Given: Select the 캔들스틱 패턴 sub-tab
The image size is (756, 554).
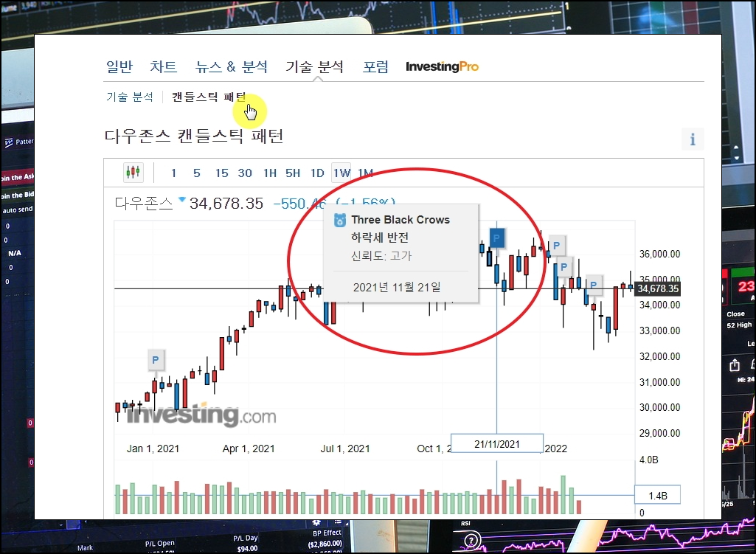Looking at the screenshot, I should point(209,97).
